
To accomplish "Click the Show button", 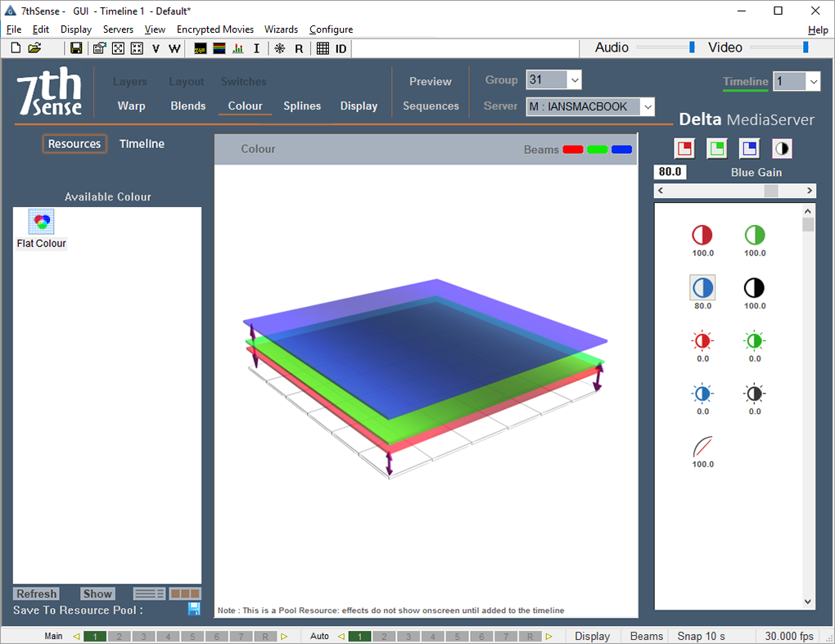I will click(97, 593).
